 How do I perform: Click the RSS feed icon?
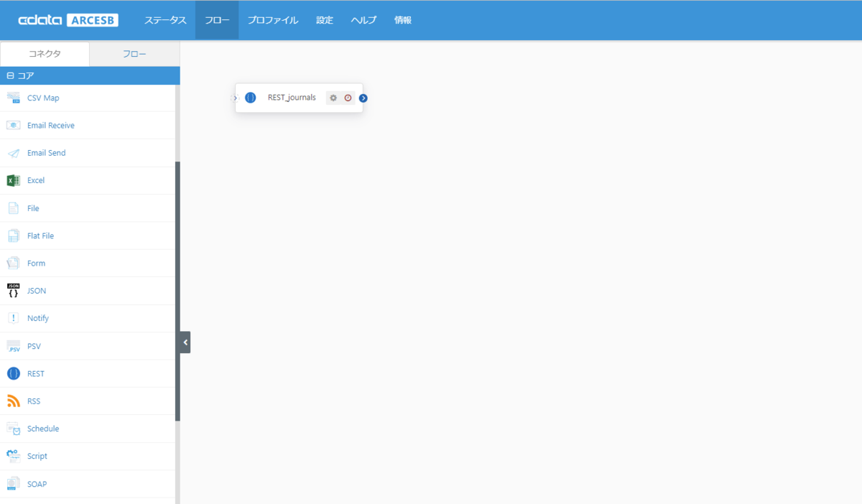(x=13, y=401)
